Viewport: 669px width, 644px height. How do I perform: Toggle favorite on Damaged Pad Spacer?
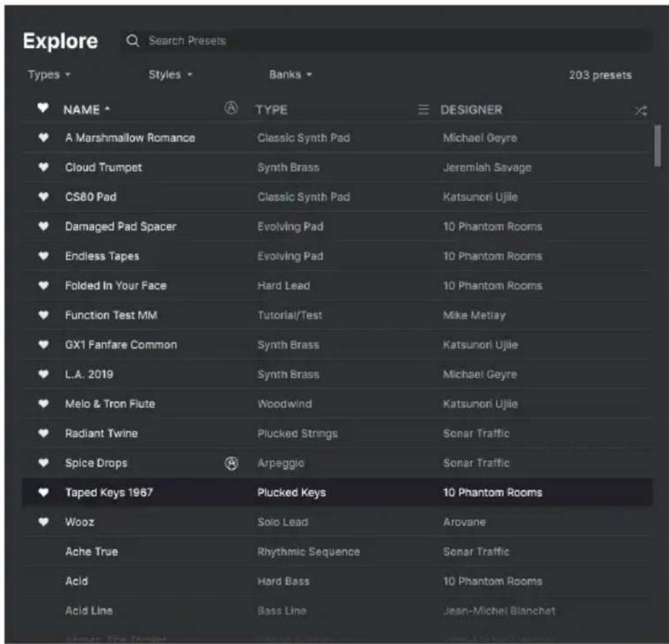[43, 226]
